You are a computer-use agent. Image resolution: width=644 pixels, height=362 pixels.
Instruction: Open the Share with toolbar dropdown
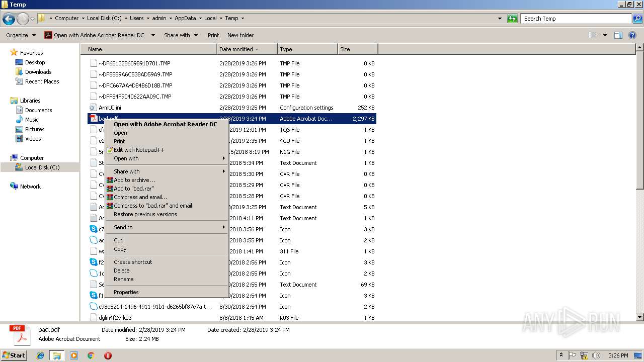[181, 35]
